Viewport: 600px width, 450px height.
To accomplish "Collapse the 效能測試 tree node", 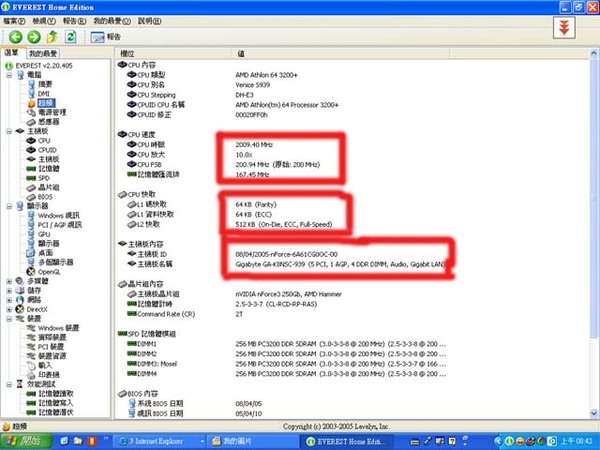I will click(x=9, y=384).
